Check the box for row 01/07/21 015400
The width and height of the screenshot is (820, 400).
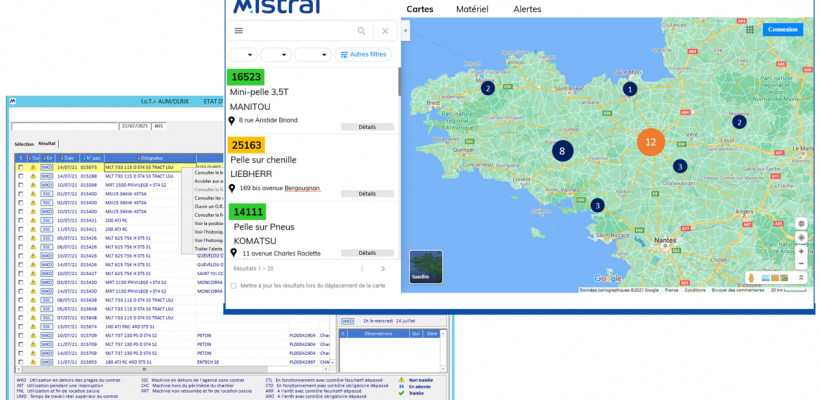click(x=20, y=194)
